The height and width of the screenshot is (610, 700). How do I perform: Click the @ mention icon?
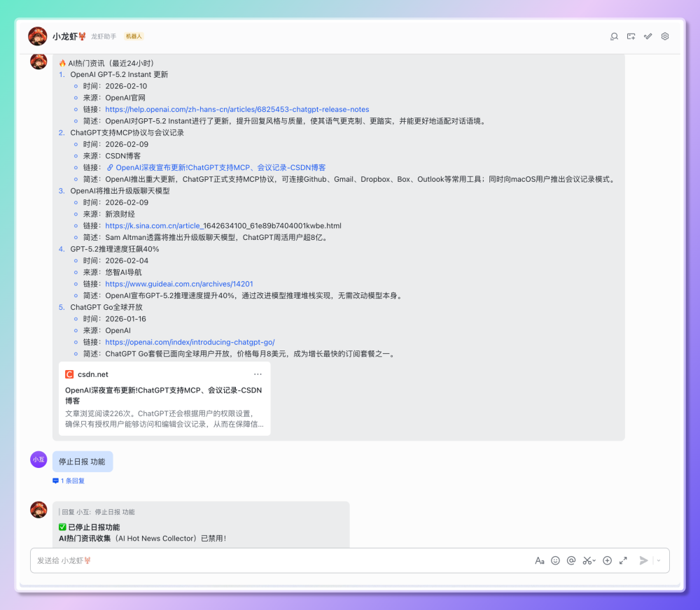[x=570, y=560]
